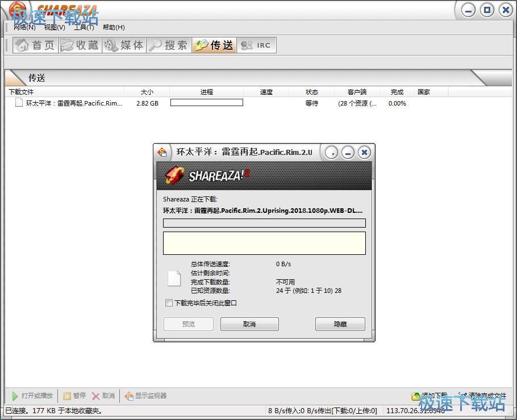
Task: Sort by 速度 column header
Action: 266,92
